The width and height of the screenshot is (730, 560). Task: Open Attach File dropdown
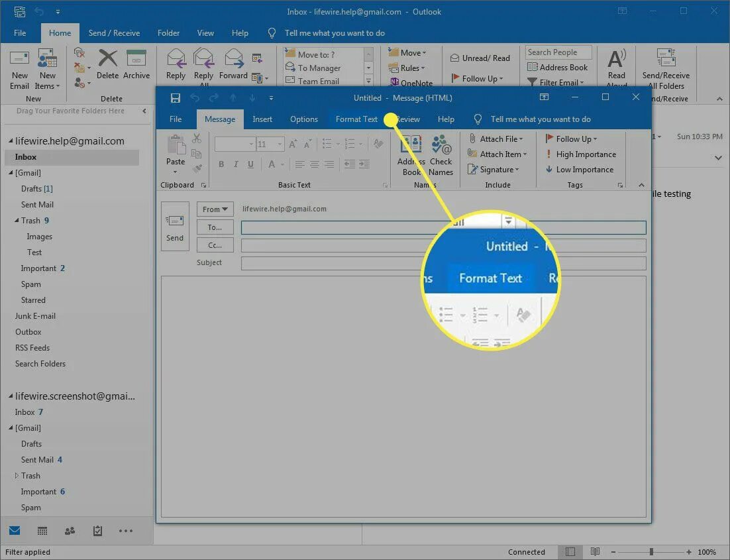pyautogui.click(x=495, y=139)
